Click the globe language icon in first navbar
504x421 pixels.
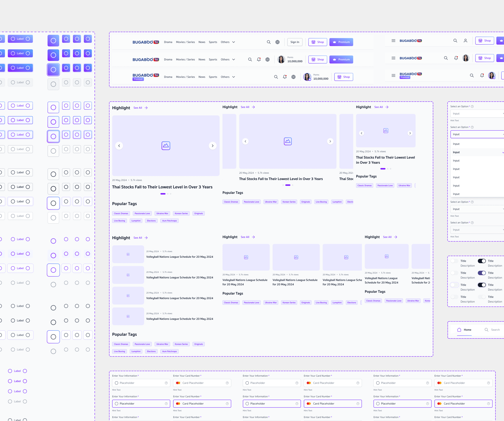(277, 42)
